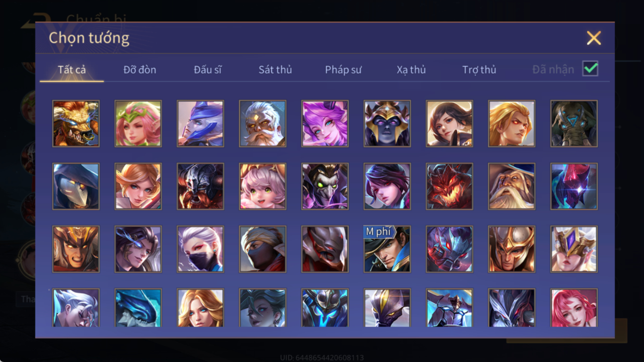Close the Chọn tướng dialog
This screenshot has height=362, width=644.
(594, 38)
